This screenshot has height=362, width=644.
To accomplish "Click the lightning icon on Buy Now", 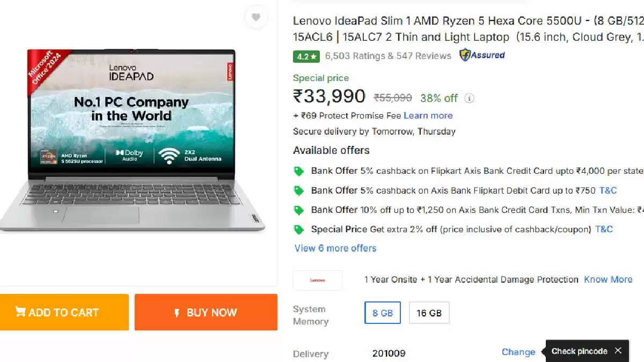I will click(x=178, y=312).
